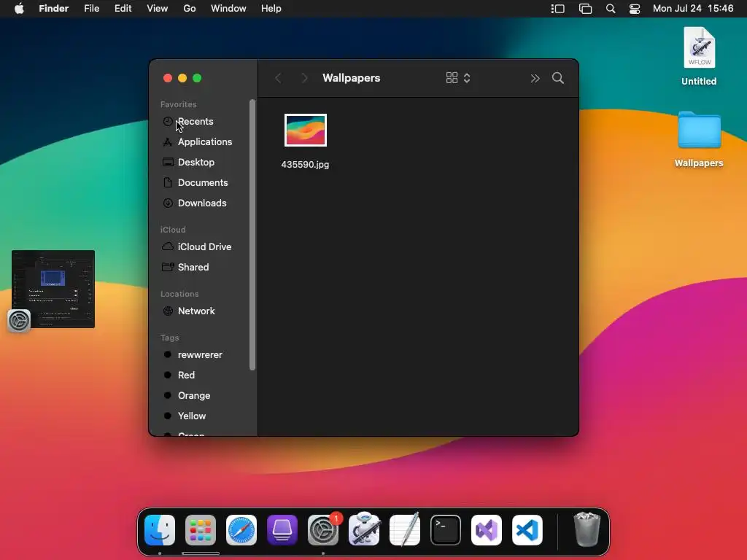Open Visual Studio Code from Dock
Viewport: 747px width, 560px height.
527,530
